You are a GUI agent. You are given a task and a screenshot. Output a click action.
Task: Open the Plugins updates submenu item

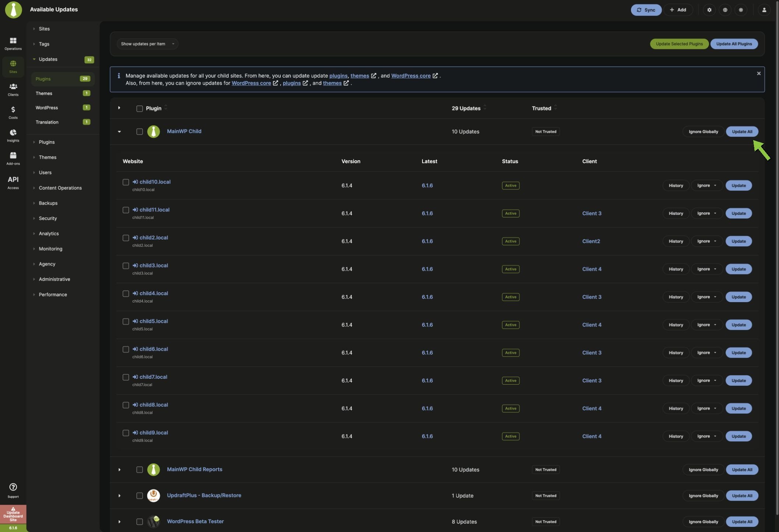(63, 79)
